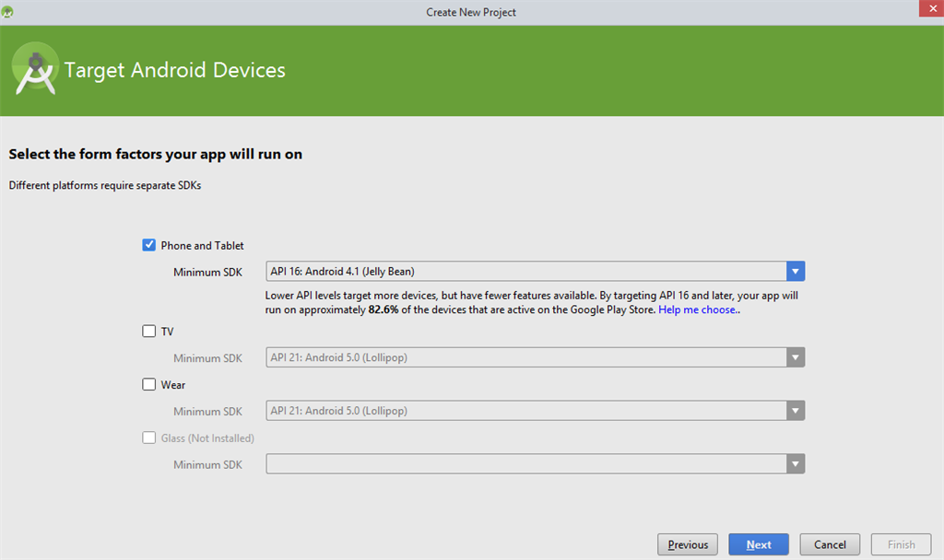Click the Wear API 21 Lollipop SDK field

525,411
